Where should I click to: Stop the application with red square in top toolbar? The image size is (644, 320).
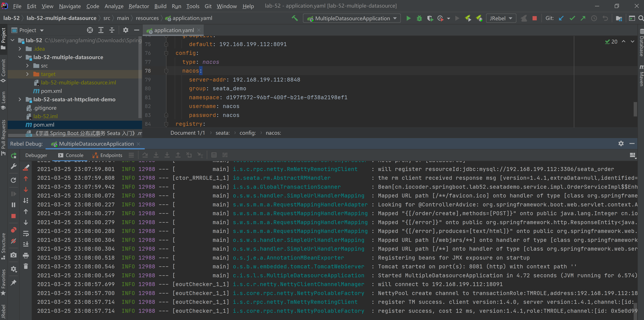[x=534, y=18]
